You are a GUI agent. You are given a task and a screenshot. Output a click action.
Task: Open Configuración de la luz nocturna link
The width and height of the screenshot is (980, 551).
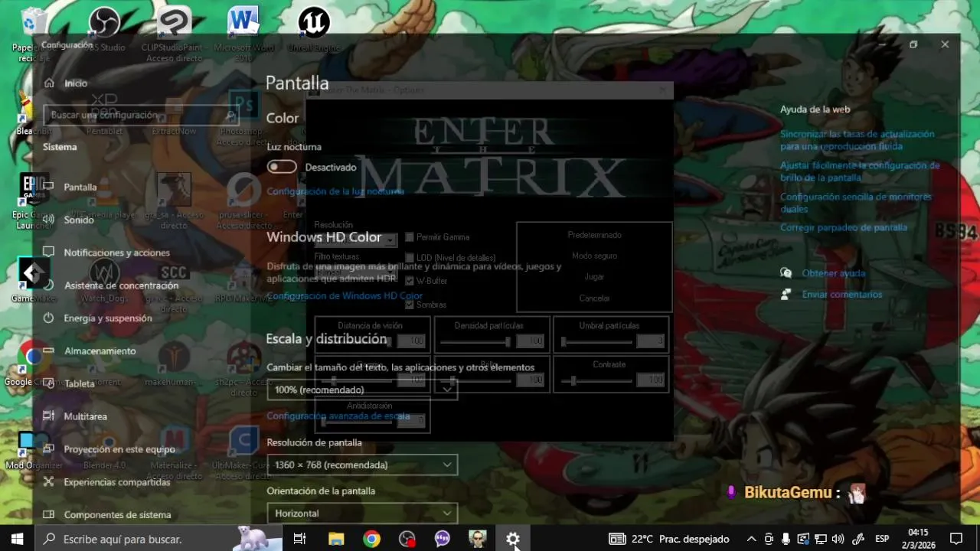click(x=335, y=191)
